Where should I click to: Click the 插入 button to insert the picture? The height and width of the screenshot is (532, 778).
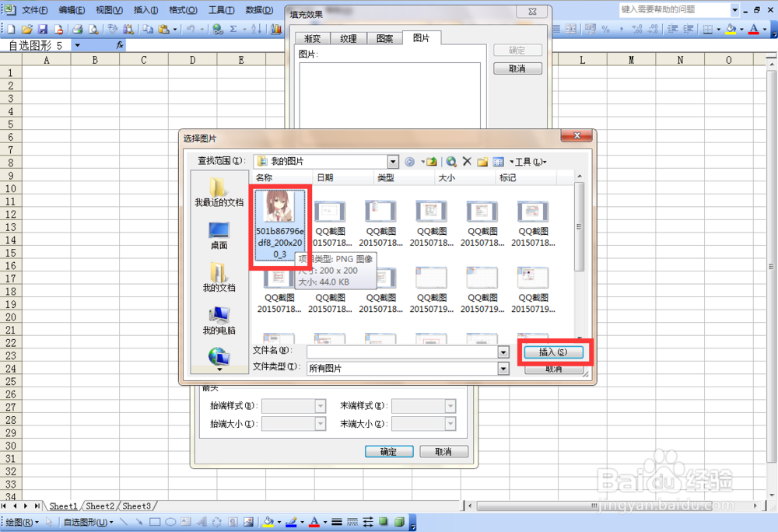tap(554, 352)
